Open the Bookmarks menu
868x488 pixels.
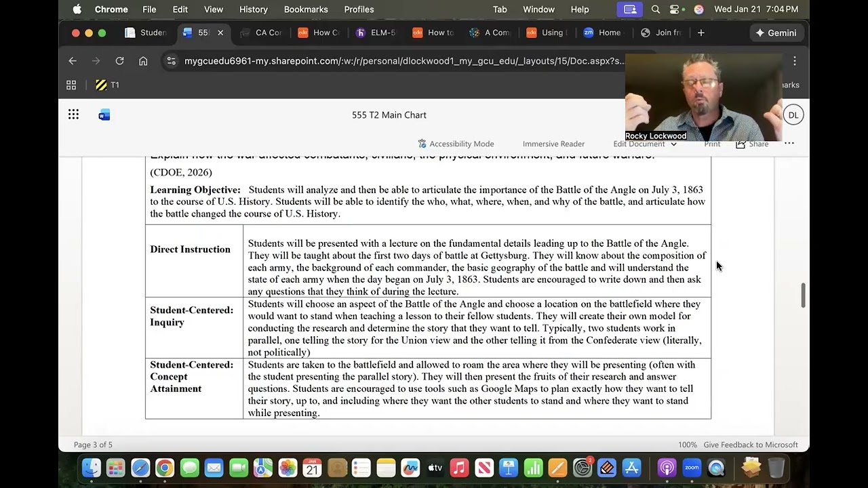click(x=306, y=9)
